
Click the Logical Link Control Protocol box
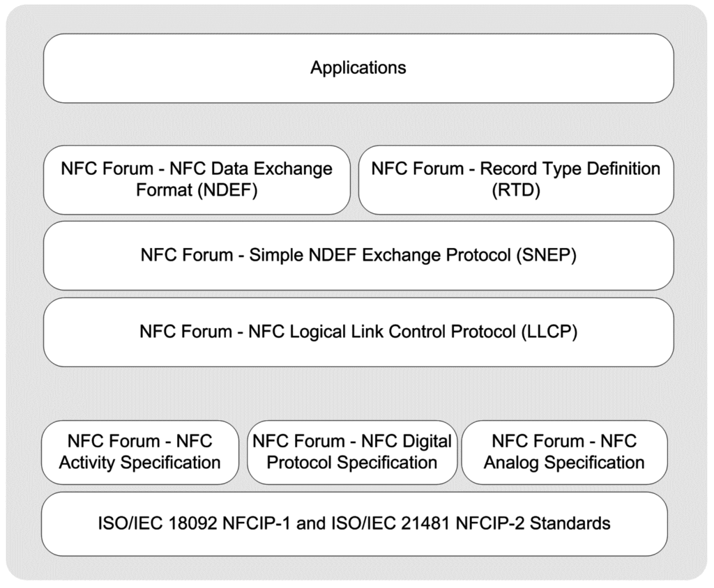coord(358,332)
